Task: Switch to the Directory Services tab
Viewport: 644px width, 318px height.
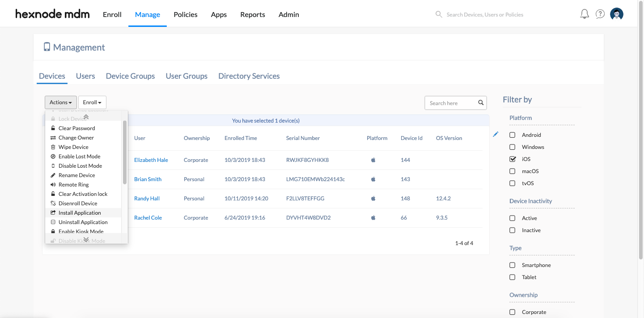Action: [249, 76]
